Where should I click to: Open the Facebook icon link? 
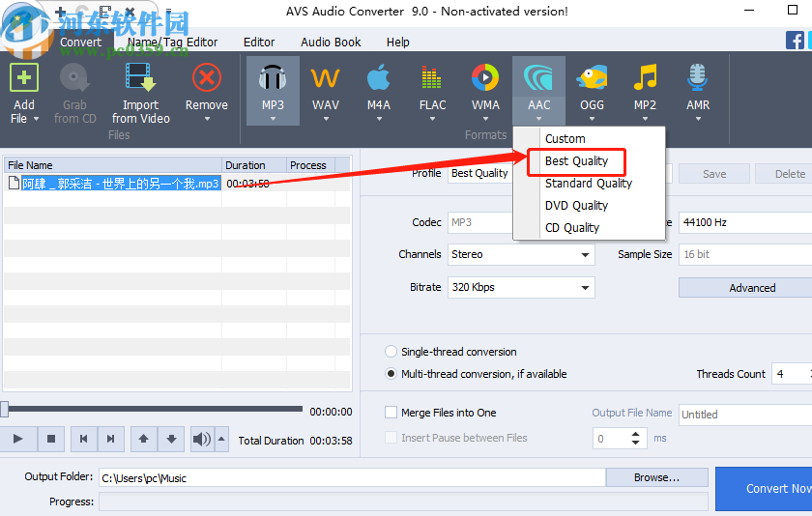pos(795,41)
